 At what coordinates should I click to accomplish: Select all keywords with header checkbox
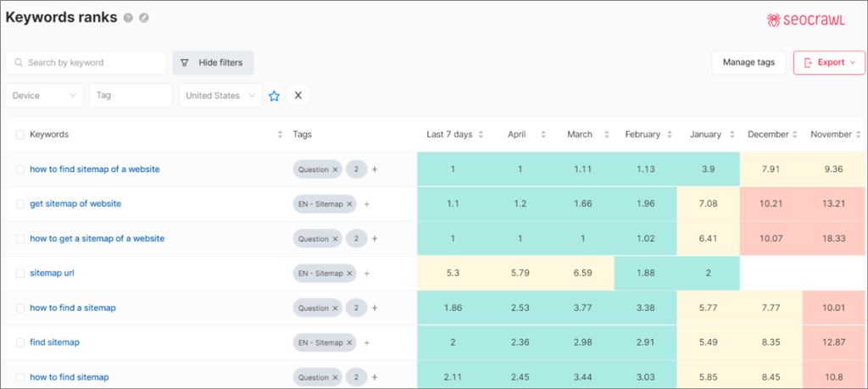(20, 135)
